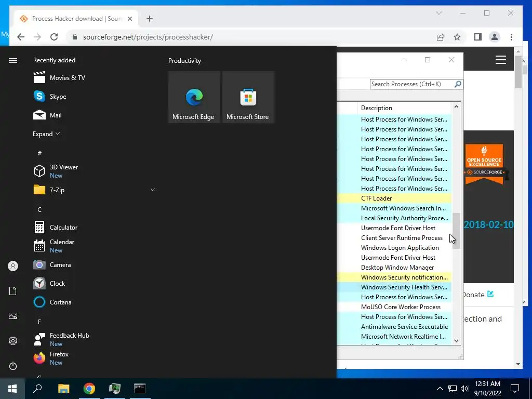
Task: Click the Donate link on SourceForge
Action: click(478, 295)
